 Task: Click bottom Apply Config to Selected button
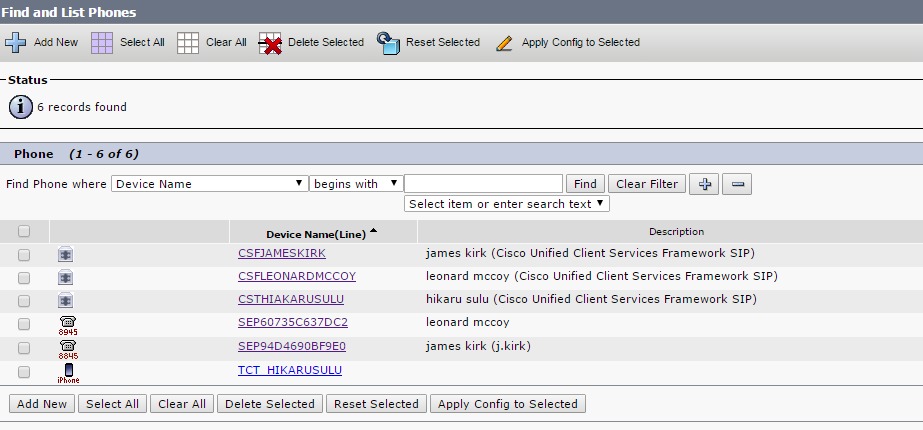coord(507,404)
